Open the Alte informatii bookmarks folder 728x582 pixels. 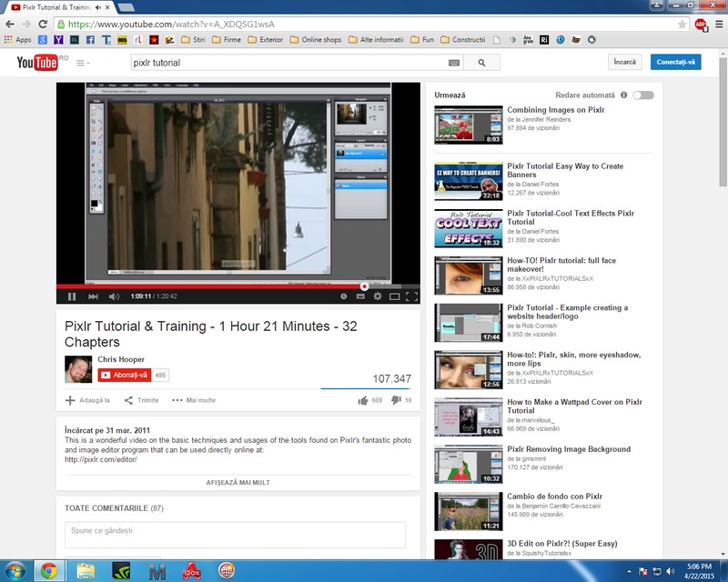point(376,40)
